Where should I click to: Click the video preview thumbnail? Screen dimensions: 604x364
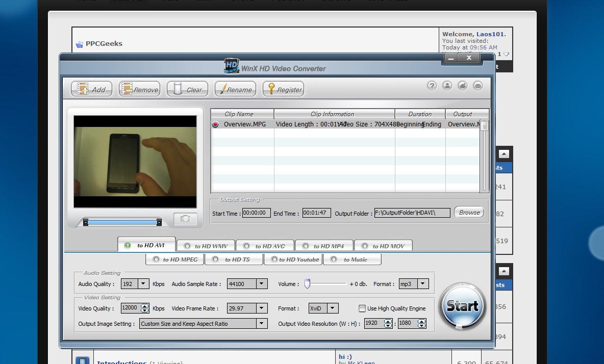coord(135,162)
